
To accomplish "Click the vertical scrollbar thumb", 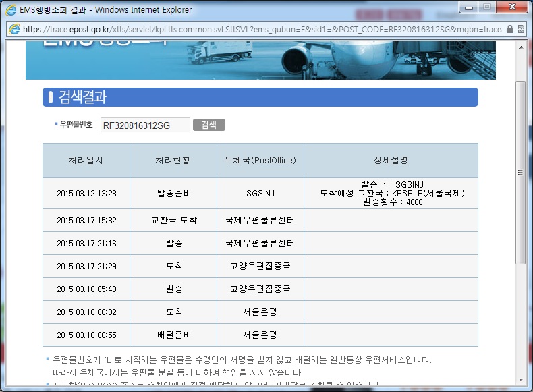I will point(520,172).
